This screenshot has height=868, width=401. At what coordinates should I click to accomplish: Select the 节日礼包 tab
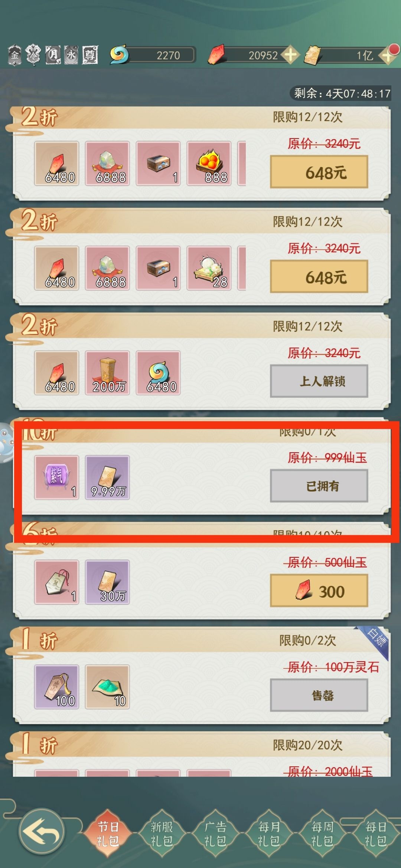pyautogui.click(x=108, y=834)
